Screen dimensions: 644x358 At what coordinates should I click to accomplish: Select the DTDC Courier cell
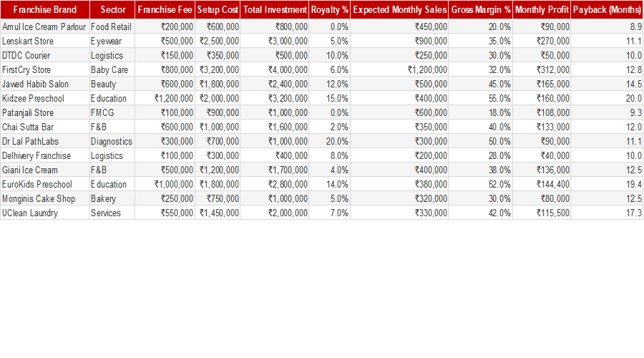[45, 55]
